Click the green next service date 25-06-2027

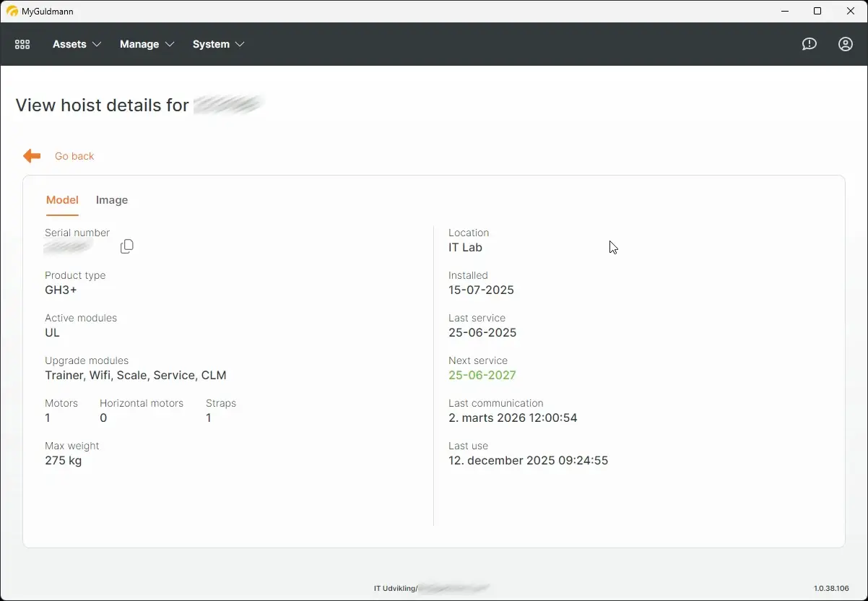pyautogui.click(x=482, y=375)
